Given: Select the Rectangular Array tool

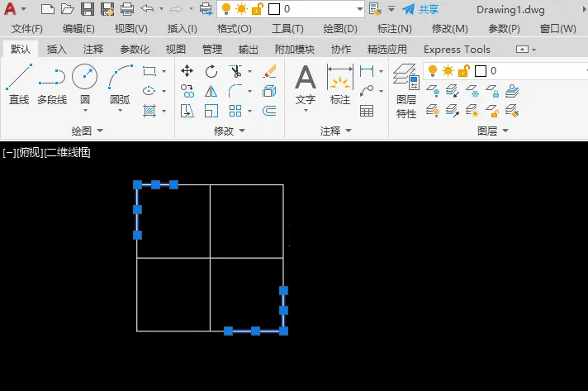Looking at the screenshot, I should (235, 111).
